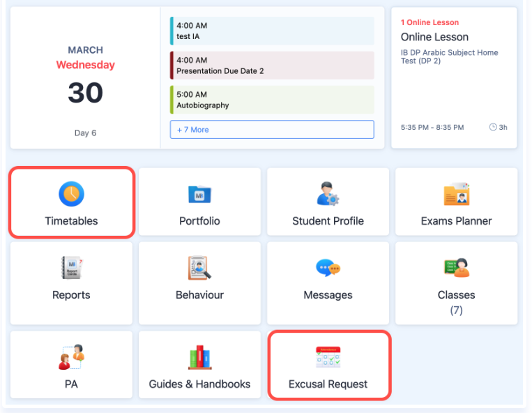Image resolution: width=532 pixels, height=413 pixels.
Task: Open the Timetables clock icon
Action: coord(71,193)
